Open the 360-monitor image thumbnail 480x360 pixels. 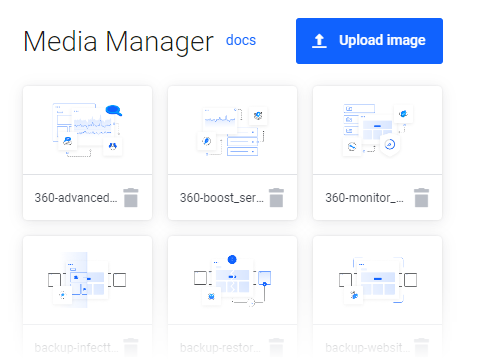(x=377, y=130)
